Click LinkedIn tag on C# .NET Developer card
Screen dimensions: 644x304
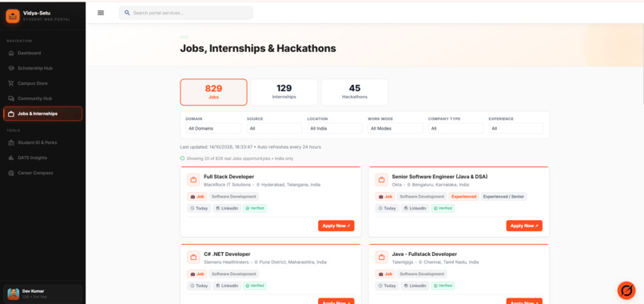click(x=227, y=286)
